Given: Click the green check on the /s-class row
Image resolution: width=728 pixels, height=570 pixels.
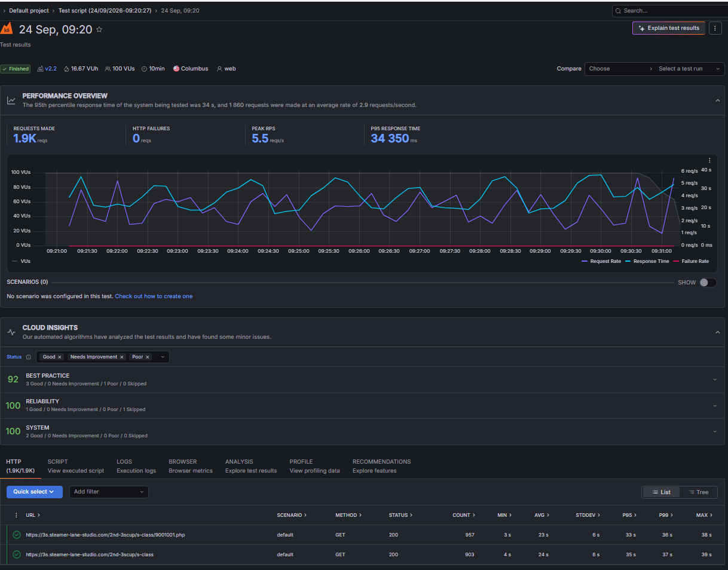Looking at the screenshot, I should coord(17,554).
